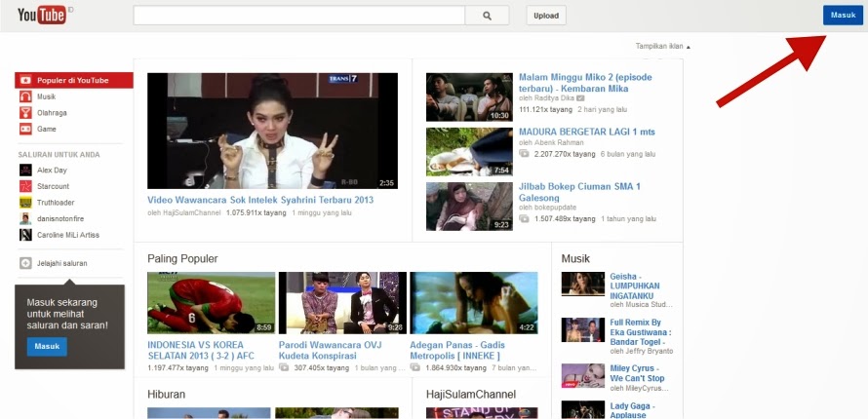
Task: Open Miley Cyrus - We Can't Stop link
Action: pyautogui.click(x=637, y=373)
